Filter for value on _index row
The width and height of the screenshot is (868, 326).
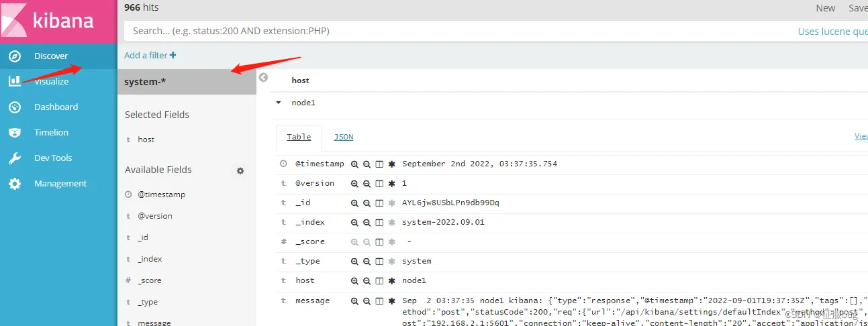pos(354,222)
